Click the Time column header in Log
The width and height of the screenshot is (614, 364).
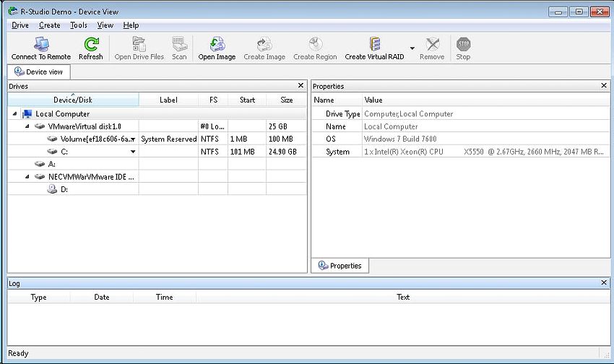(165, 297)
